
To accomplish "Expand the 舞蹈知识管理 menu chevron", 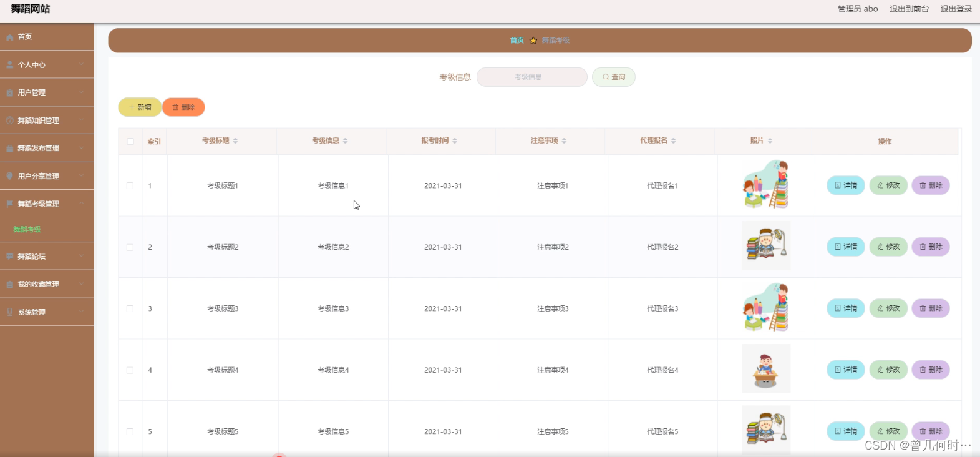I will pyautogui.click(x=82, y=120).
